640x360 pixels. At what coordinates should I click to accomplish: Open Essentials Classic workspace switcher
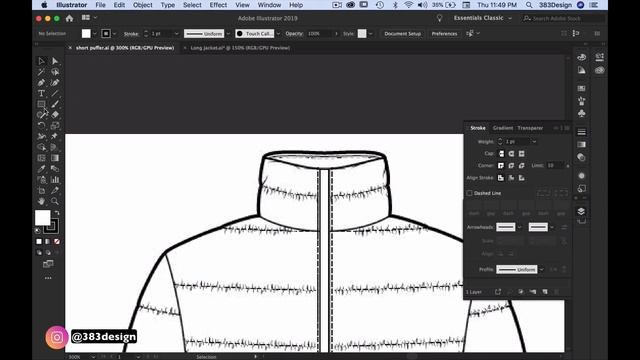click(x=482, y=18)
